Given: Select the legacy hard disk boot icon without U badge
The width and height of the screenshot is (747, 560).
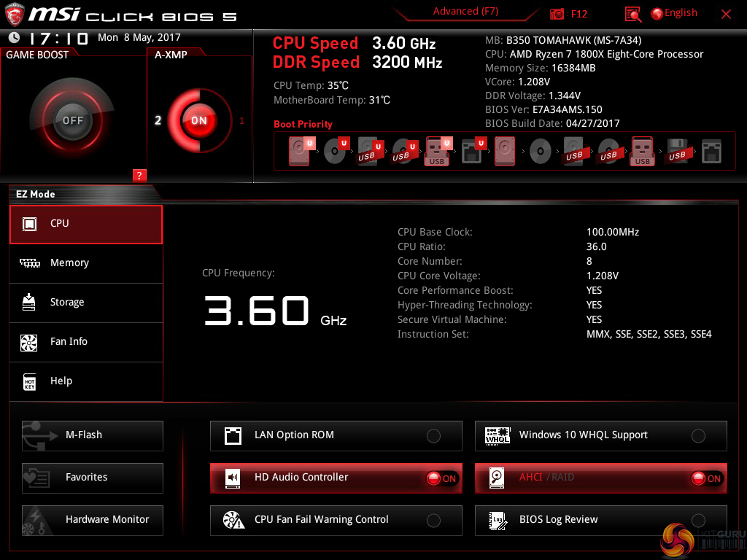Looking at the screenshot, I should click(x=505, y=151).
